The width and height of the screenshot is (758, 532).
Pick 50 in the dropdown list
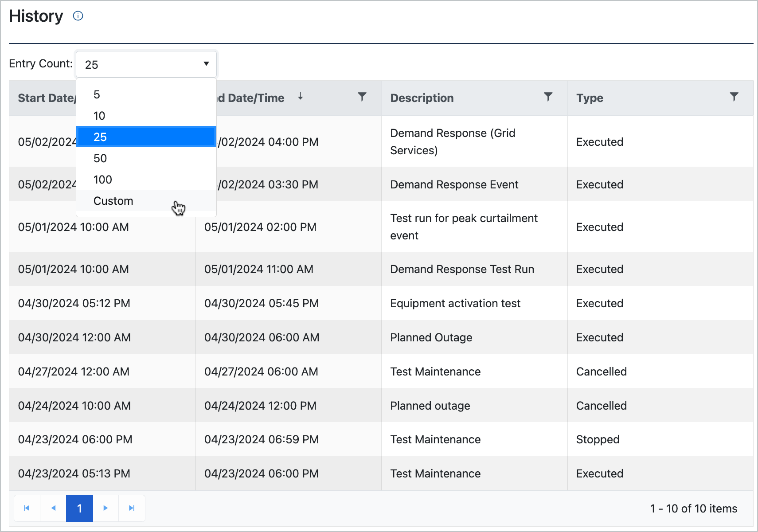(100, 158)
